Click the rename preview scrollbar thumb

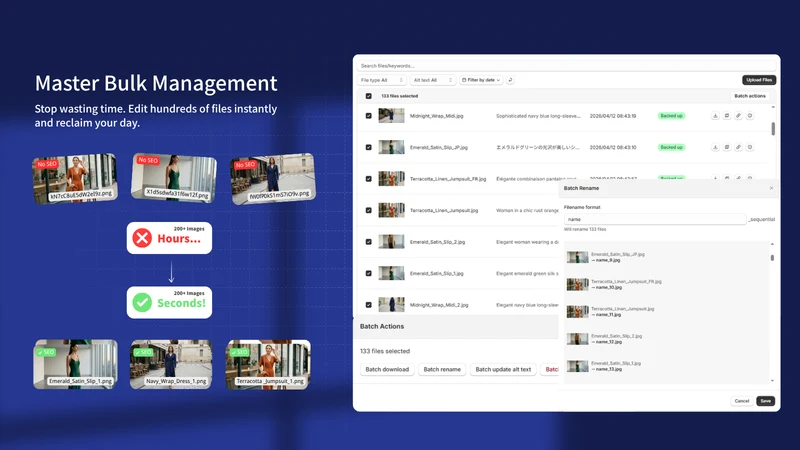pyautogui.click(x=772, y=258)
